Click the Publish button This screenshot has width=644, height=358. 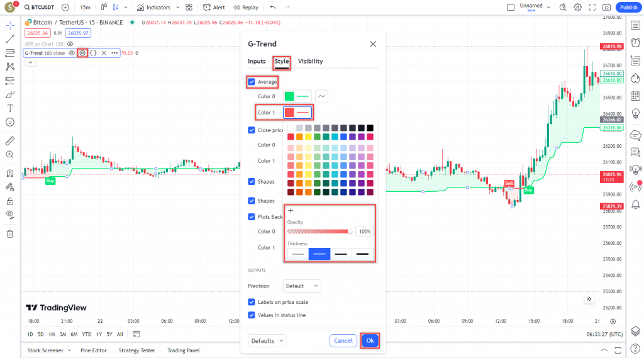click(628, 8)
